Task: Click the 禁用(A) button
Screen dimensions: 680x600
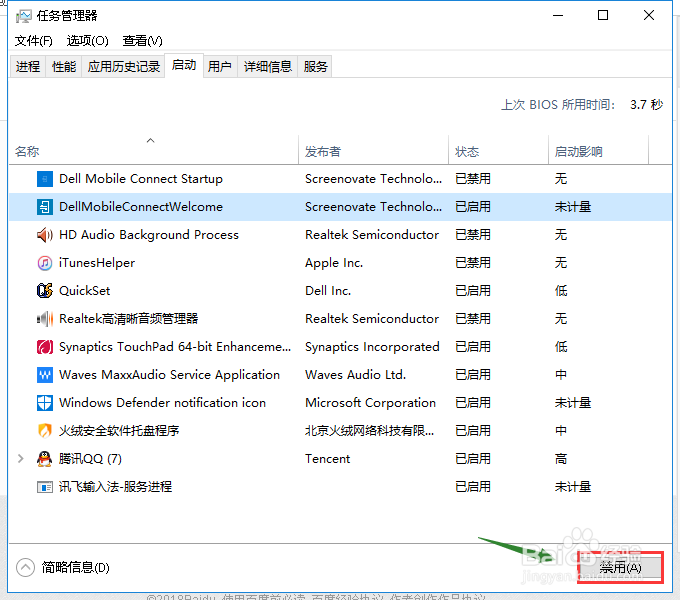Action: click(x=620, y=567)
